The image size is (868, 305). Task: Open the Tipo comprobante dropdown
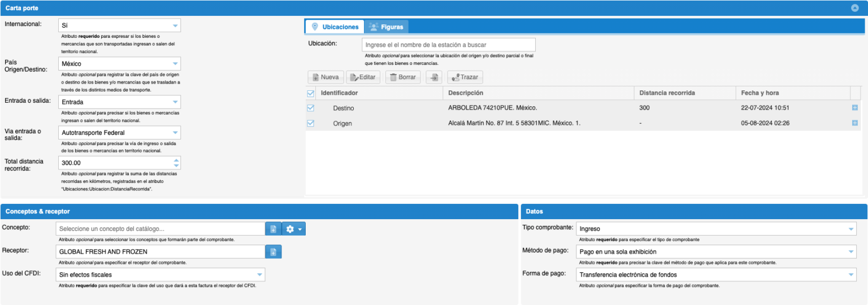[851, 229]
